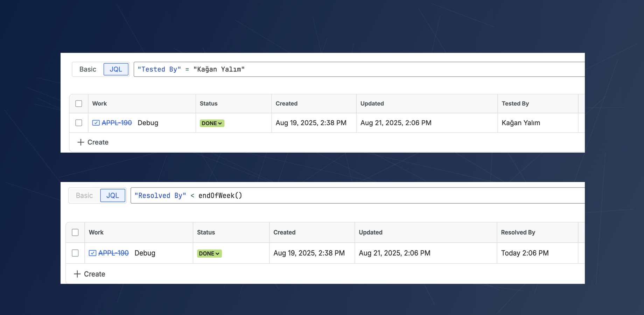Select the APPL-190 row checkbox in lower table
644x315 pixels.
[75, 253]
